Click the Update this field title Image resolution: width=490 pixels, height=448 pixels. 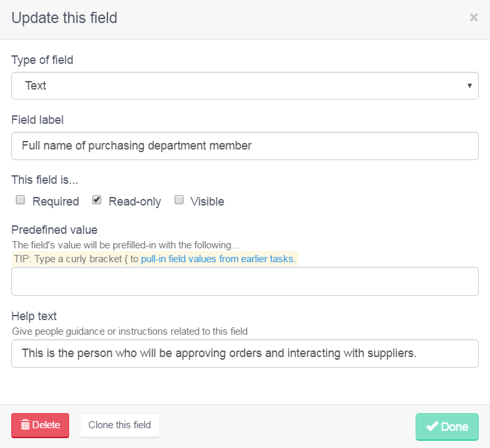[x=65, y=18]
